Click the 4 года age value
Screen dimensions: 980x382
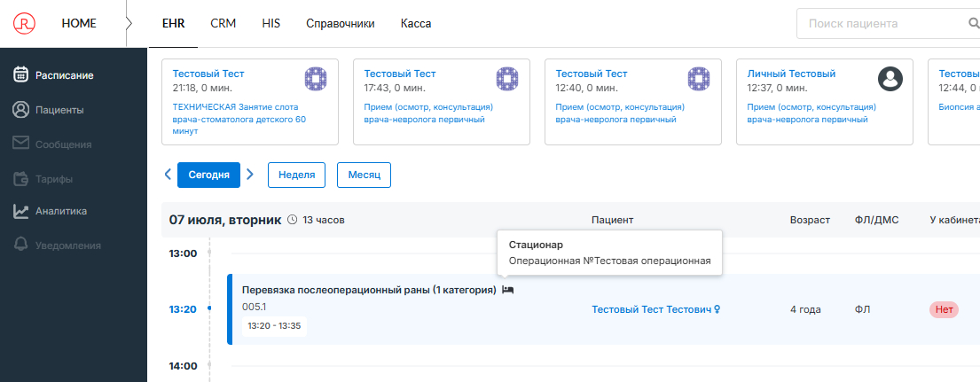(805, 309)
